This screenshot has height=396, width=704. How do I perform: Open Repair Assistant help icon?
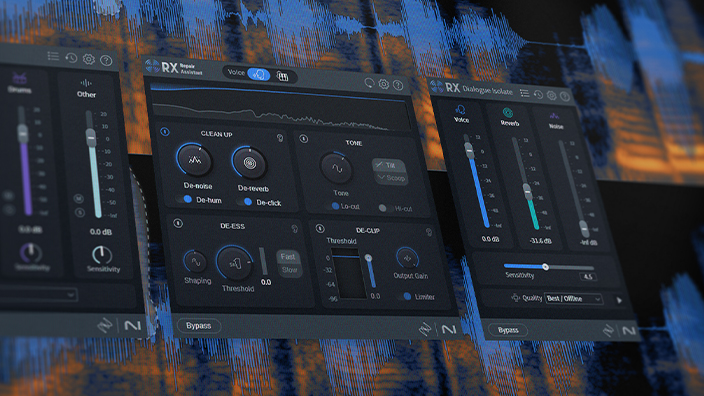[398, 85]
